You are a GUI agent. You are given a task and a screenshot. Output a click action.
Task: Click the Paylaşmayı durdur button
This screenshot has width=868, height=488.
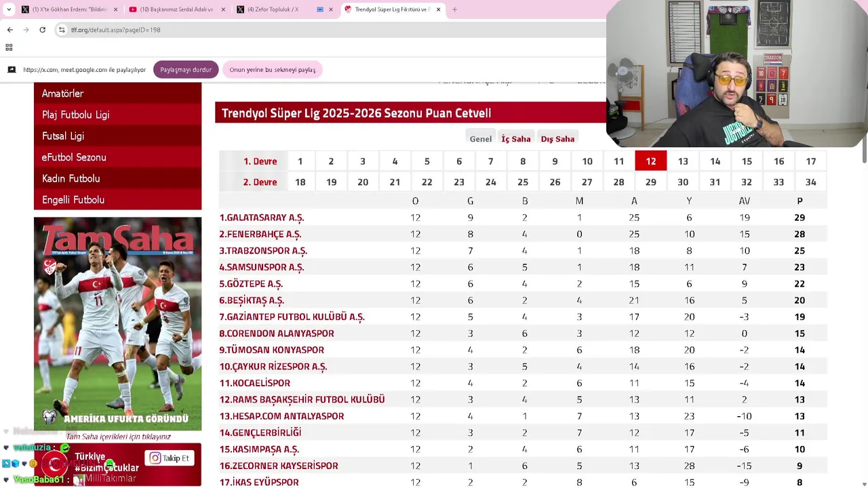[x=186, y=70]
